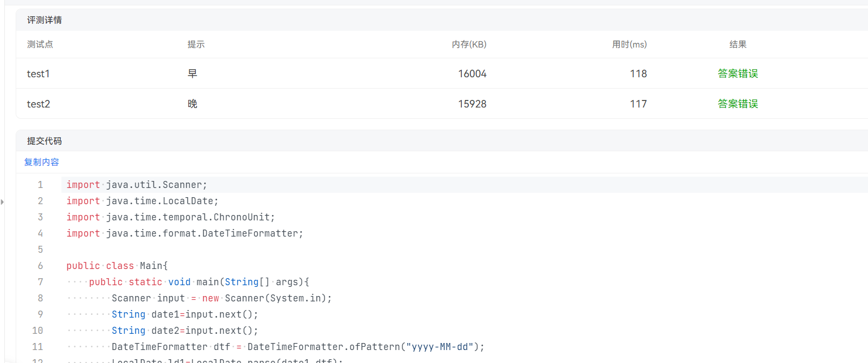The height and width of the screenshot is (363, 868).
Task: Click the 内存(KB) column header
Action: (469, 44)
